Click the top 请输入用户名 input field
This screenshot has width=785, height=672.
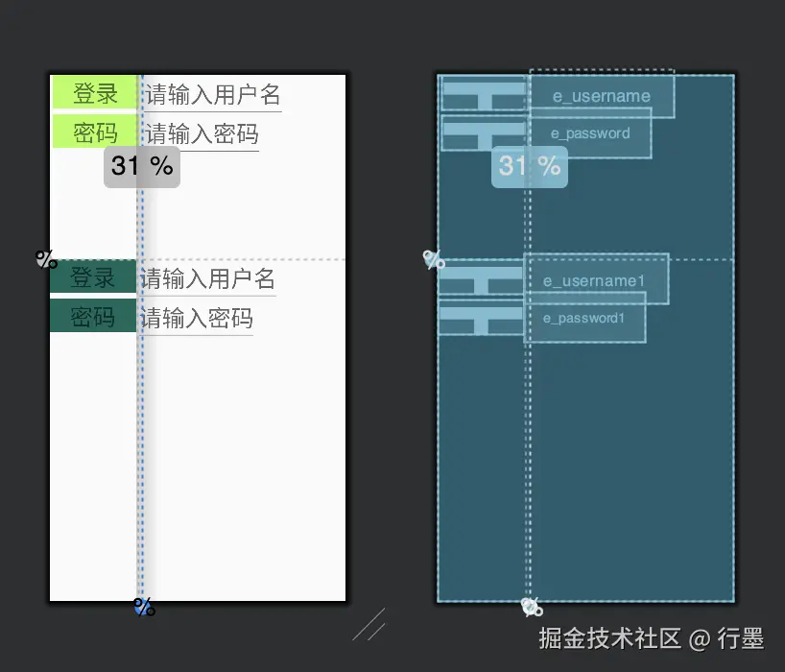[209, 94]
